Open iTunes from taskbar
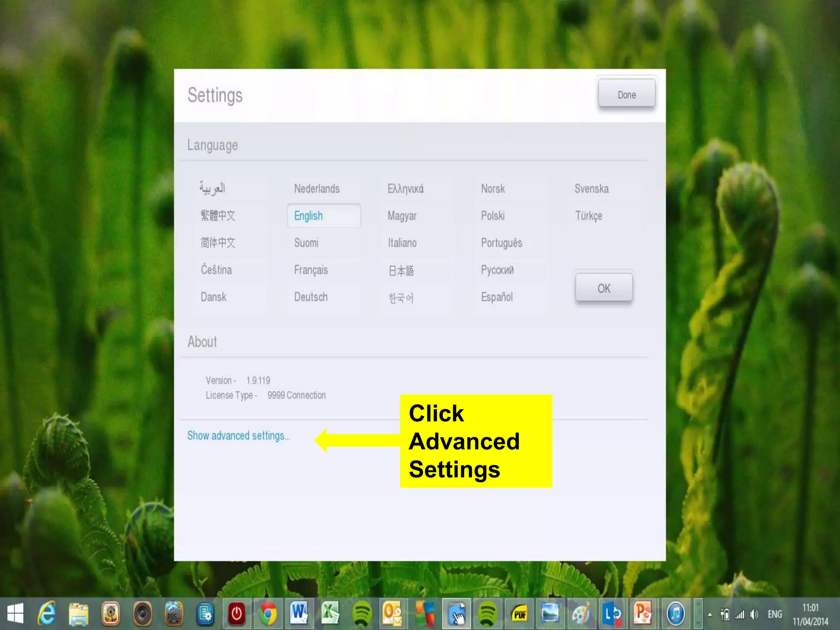 (x=676, y=614)
